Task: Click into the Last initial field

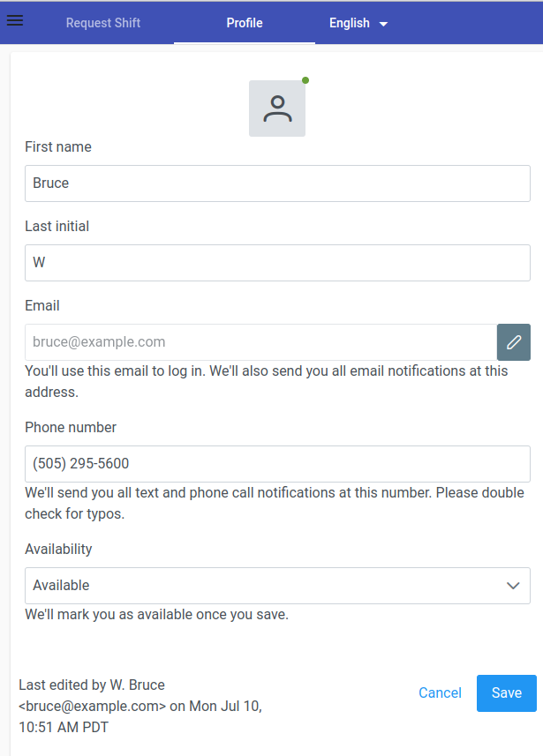Action: [x=277, y=263]
